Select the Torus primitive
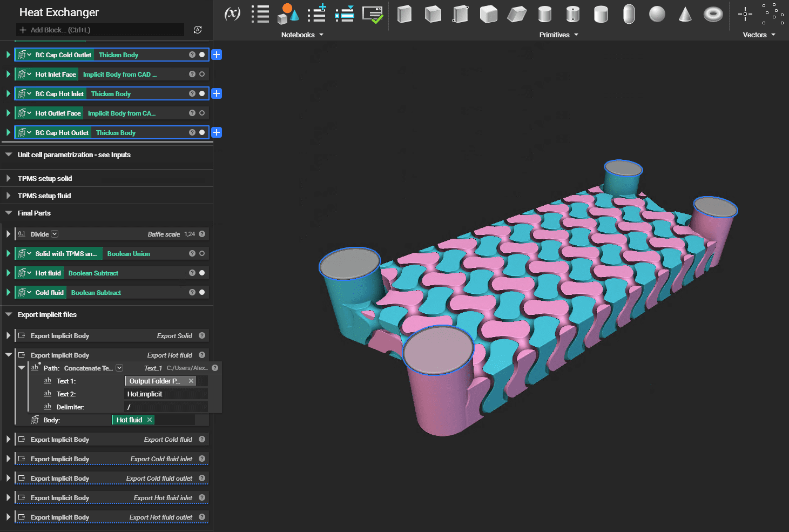789x532 pixels. tap(713, 14)
